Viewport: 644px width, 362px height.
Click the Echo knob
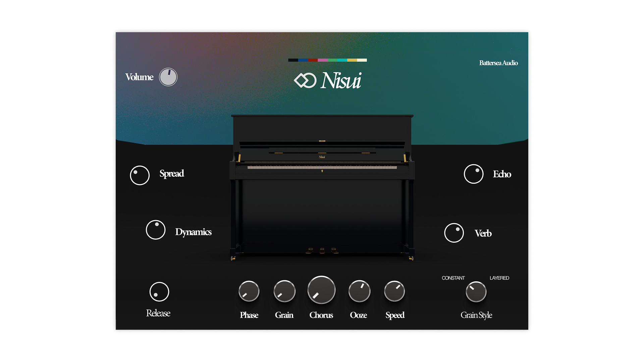click(474, 174)
